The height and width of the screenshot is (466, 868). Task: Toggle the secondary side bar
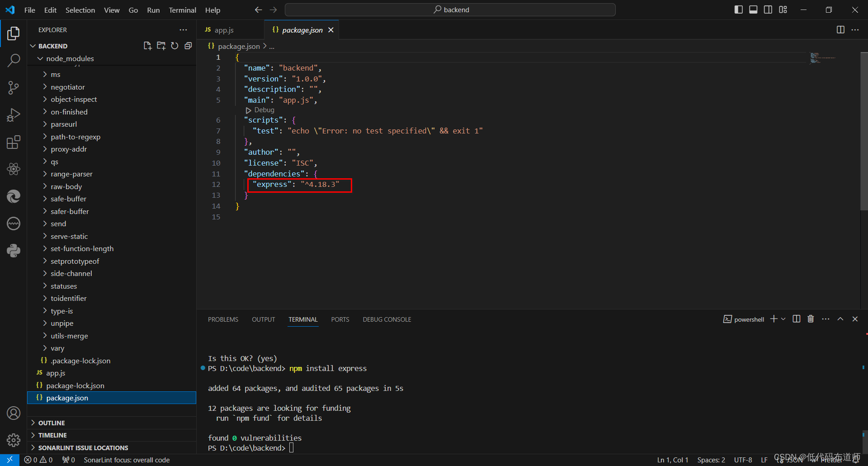tap(768, 10)
